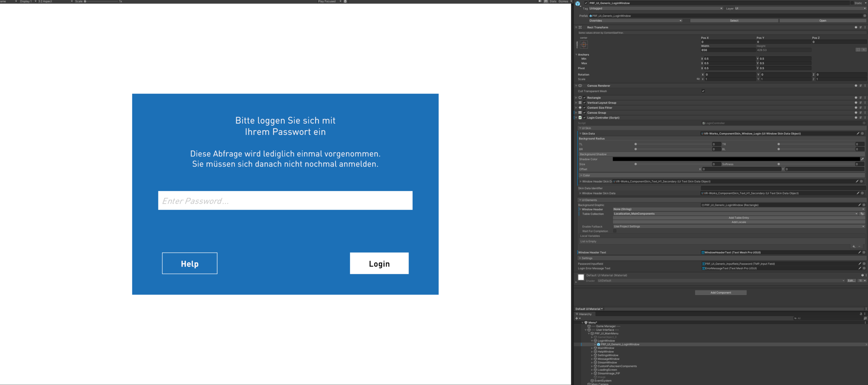
Task: Click the Enter Password input field
Action: click(285, 200)
